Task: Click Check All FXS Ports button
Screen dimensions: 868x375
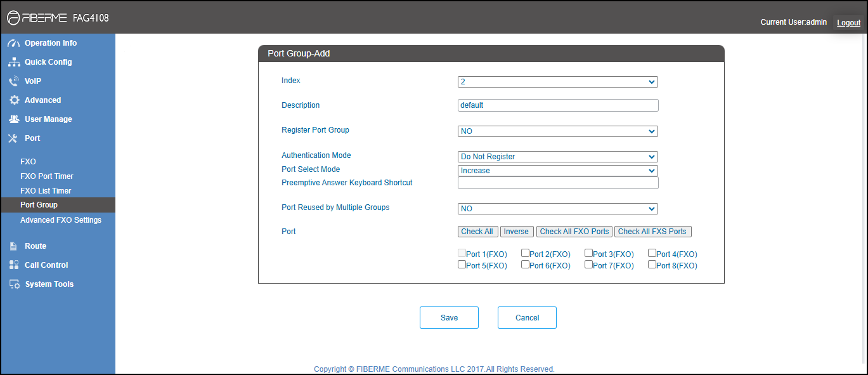Action: click(652, 232)
